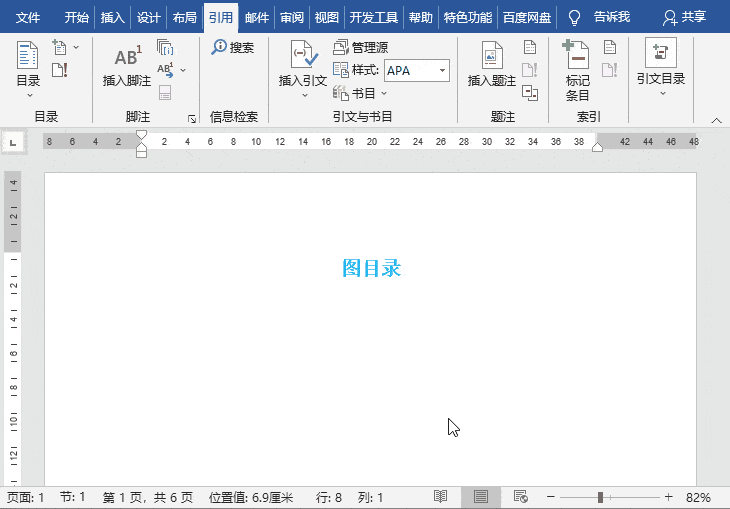
Task: Click right indent marker on ruler
Action: pos(597,147)
